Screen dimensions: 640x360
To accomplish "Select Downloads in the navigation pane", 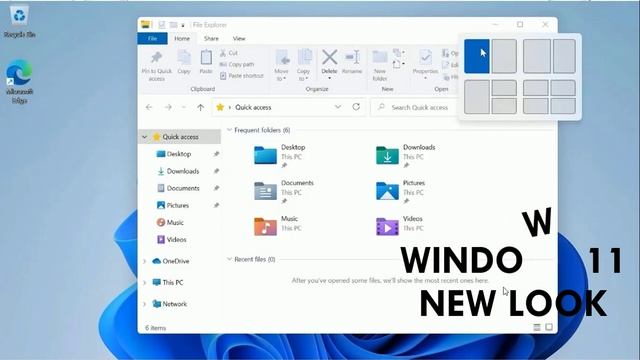I will pyautogui.click(x=183, y=171).
